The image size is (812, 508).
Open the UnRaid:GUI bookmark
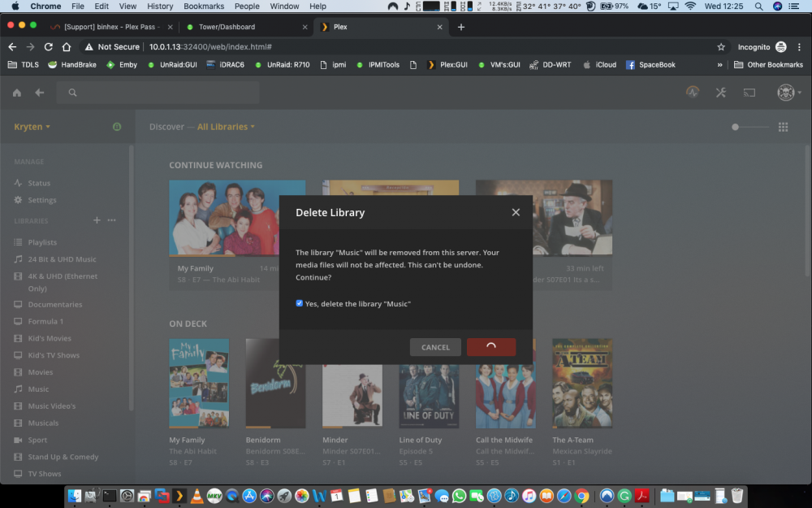click(172, 65)
